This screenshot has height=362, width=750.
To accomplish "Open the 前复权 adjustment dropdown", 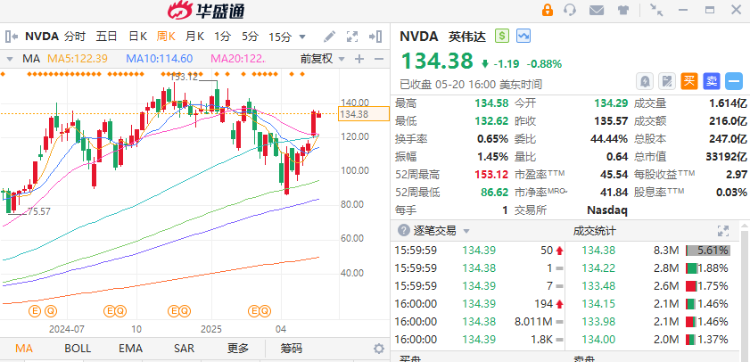I will click(x=322, y=59).
